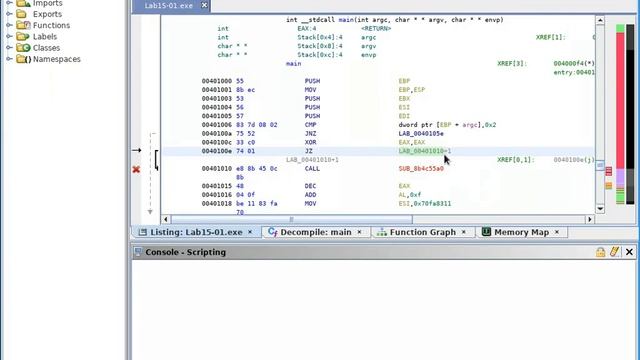Click the listing scroll up arrow
Image resolution: width=640 pixels, height=360 pixels.
[x=600, y=20]
